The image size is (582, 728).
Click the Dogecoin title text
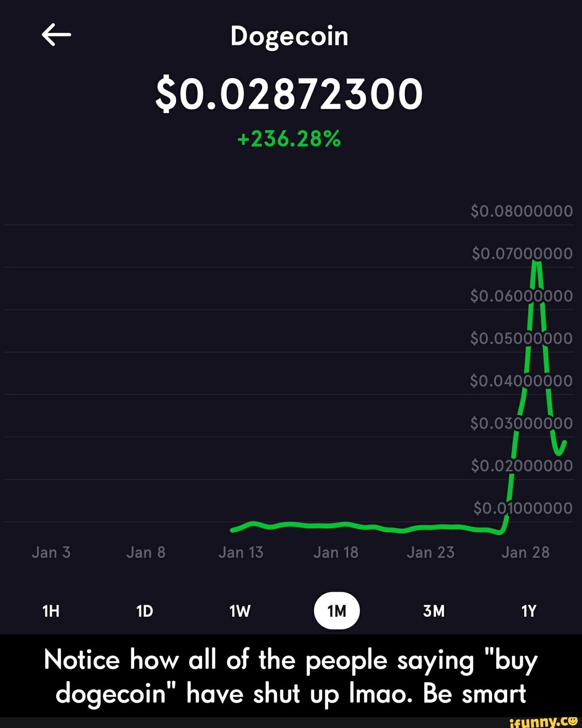click(289, 37)
